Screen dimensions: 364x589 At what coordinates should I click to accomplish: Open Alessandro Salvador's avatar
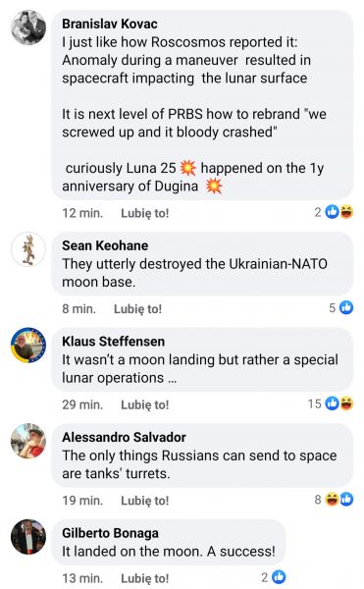coord(28,441)
